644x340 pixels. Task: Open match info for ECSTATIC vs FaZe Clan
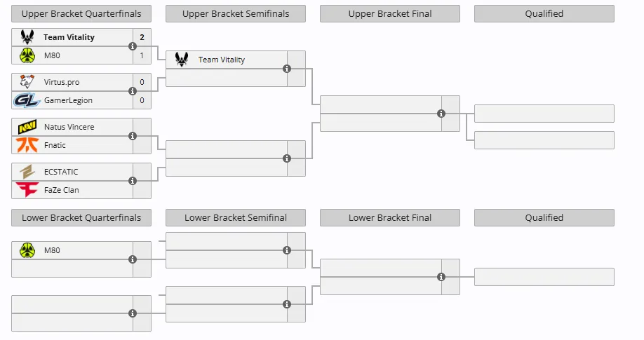tap(133, 181)
